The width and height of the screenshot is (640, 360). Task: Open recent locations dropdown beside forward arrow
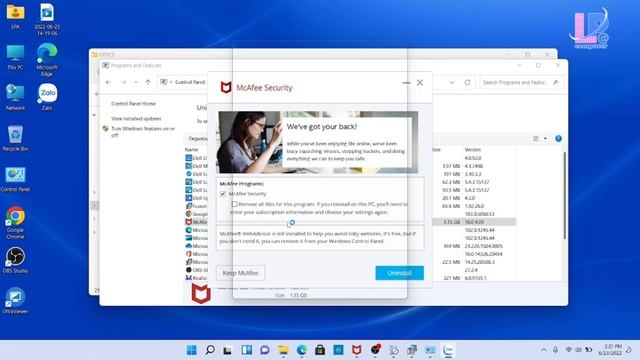136,82
